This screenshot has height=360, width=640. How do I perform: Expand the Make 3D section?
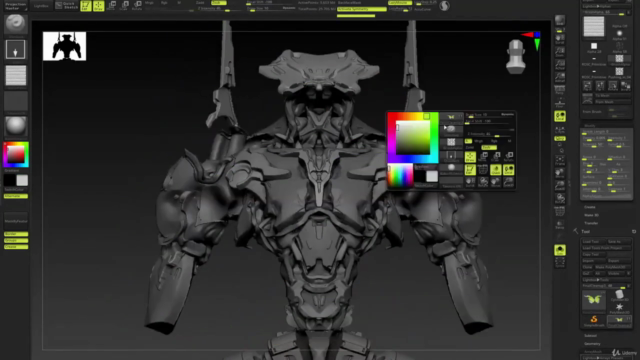tap(591, 215)
